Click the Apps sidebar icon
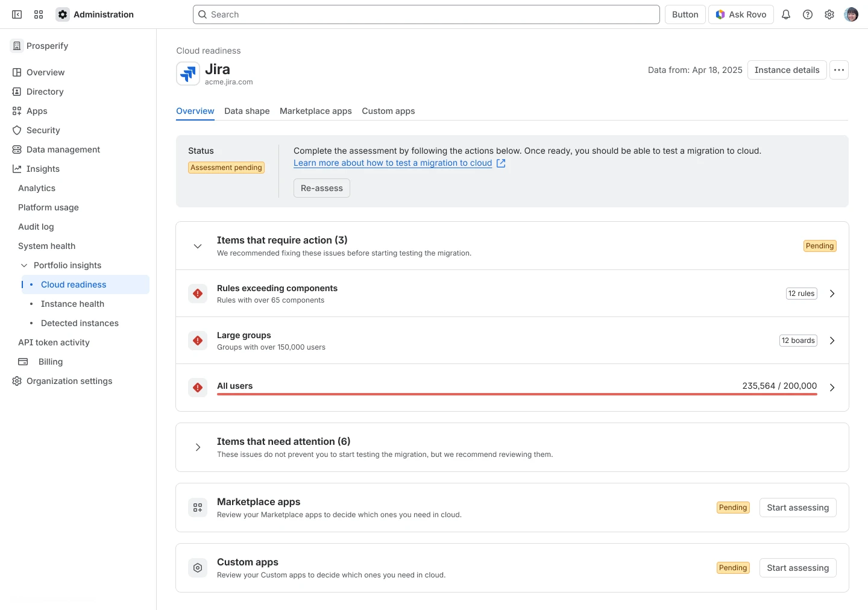The image size is (868, 610). 17,111
